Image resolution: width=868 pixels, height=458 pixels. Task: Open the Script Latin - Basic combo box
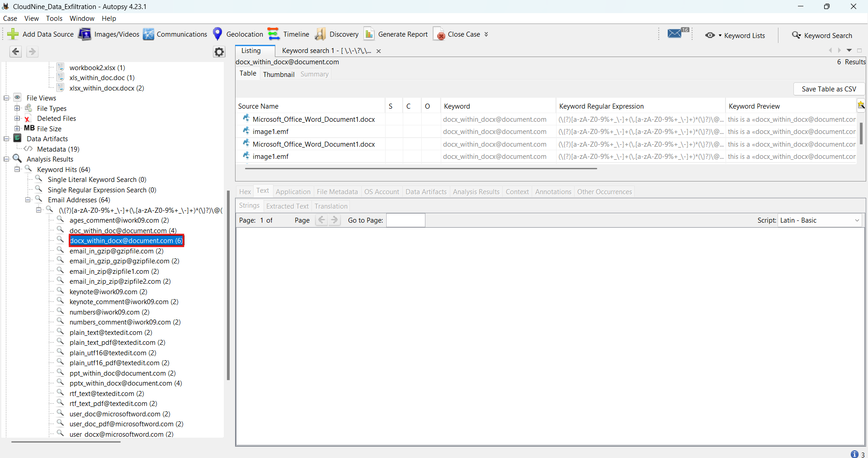click(820, 220)
